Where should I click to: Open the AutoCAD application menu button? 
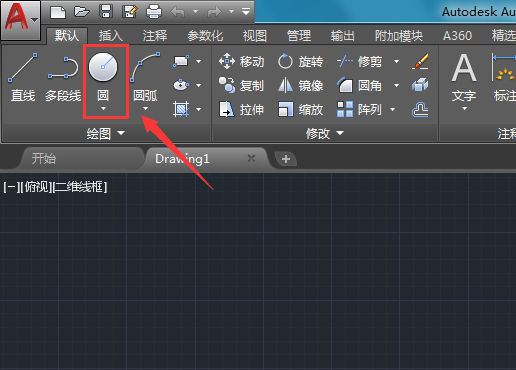pyautogui.click(x=21, y=20)
